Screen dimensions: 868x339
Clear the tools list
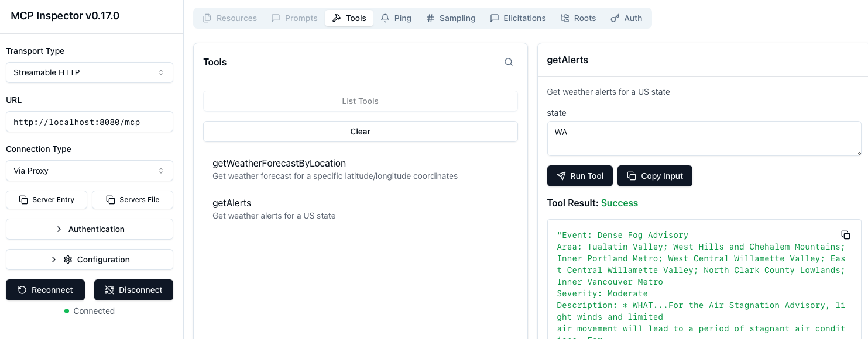[x=360, y=132]
